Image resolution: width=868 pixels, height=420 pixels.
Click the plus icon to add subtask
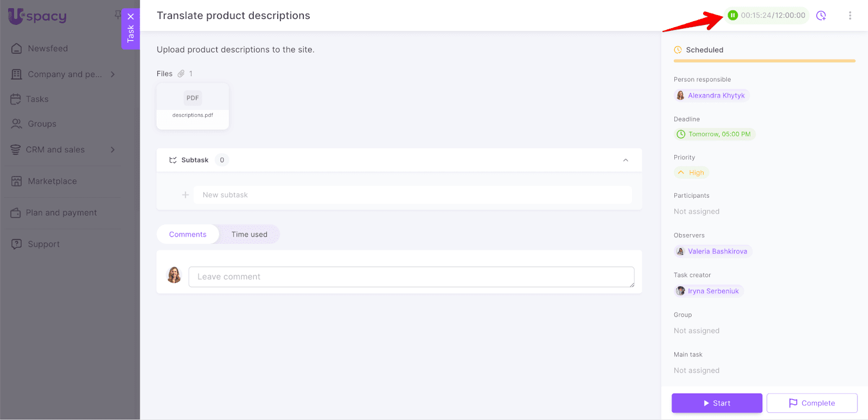[186, 195]
